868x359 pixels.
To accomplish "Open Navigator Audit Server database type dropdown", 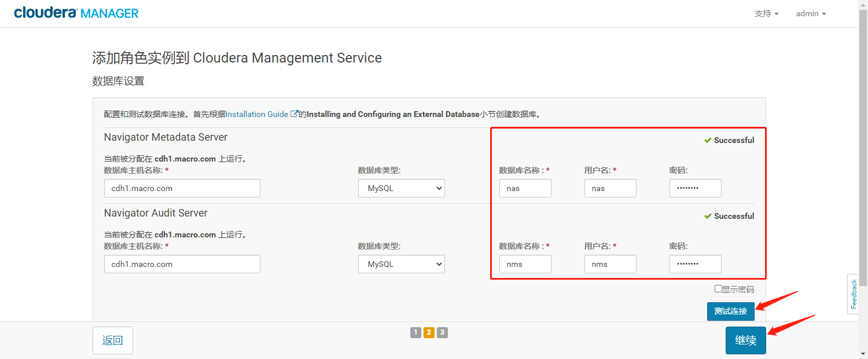I will (402, 264).
